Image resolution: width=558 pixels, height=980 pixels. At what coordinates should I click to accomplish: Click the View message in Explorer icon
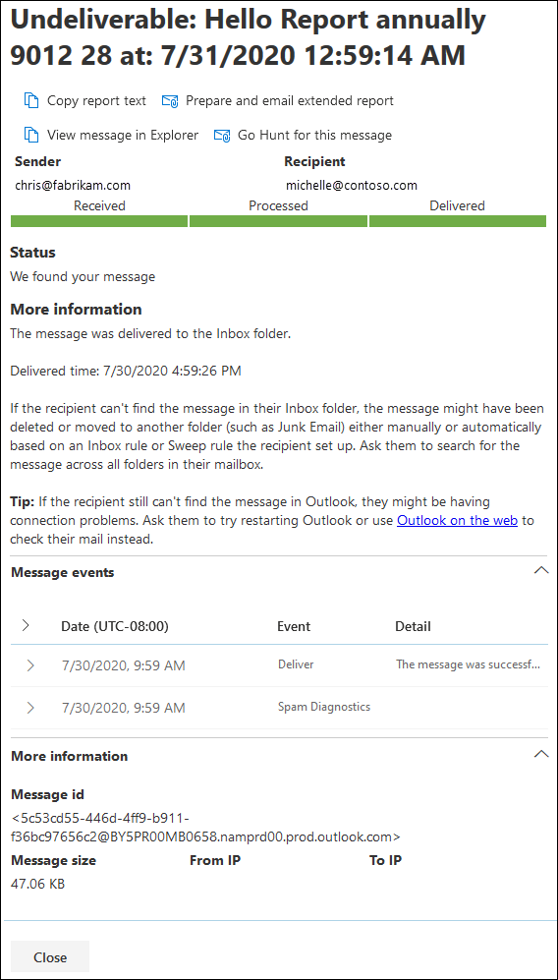click(x=31, y=135)
